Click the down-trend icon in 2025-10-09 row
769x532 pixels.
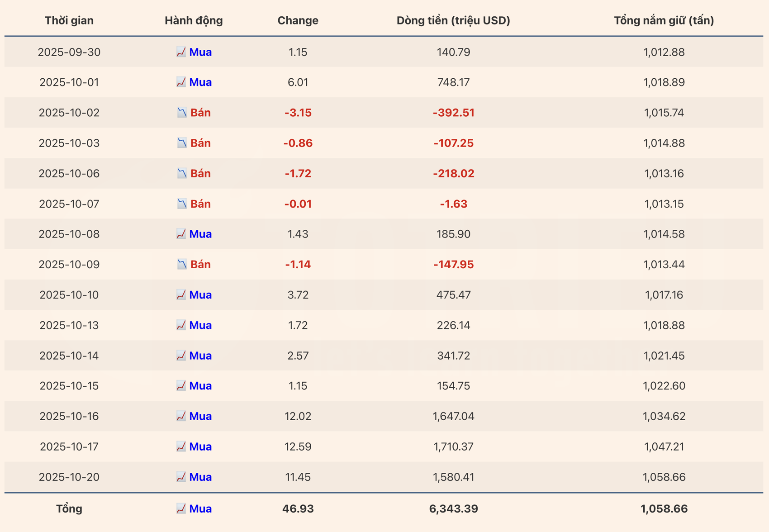(182, 264)
